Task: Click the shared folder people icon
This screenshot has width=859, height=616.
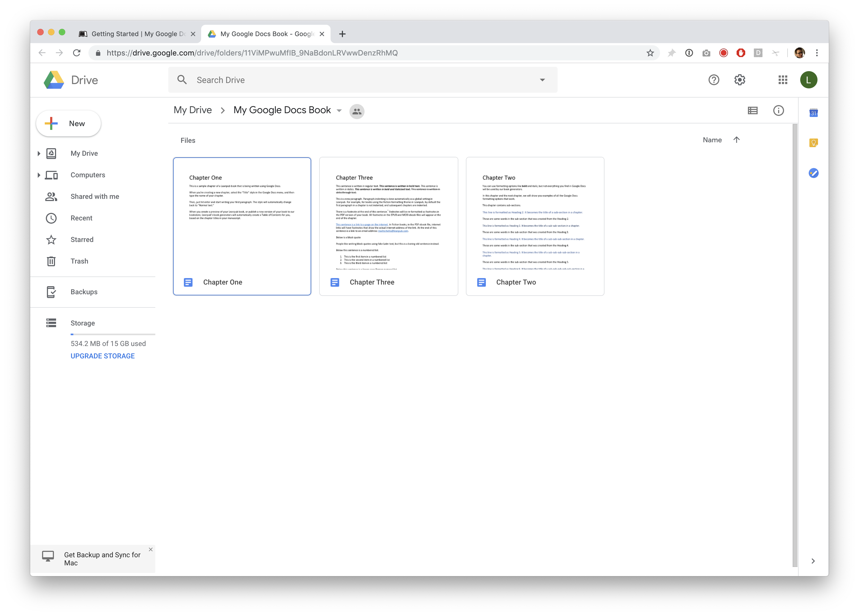Action: (x=357, y=111)
